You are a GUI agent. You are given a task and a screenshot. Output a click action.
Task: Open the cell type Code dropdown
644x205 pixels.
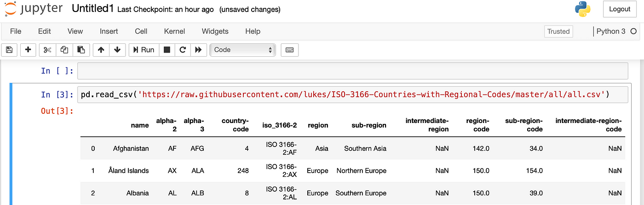(243, 50)
